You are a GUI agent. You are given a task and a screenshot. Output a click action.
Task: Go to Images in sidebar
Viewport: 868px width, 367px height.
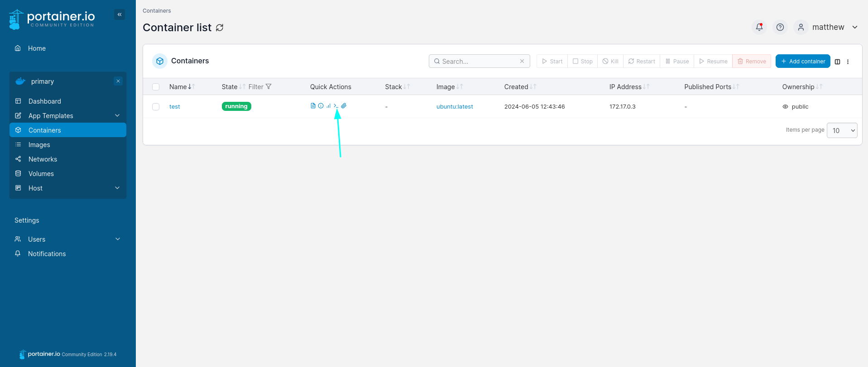(39, 145)
